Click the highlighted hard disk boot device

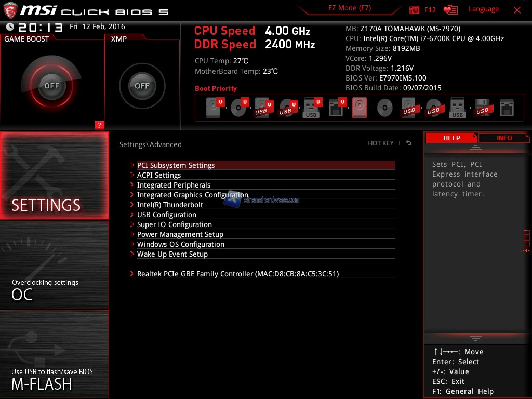tap(360, 108)
